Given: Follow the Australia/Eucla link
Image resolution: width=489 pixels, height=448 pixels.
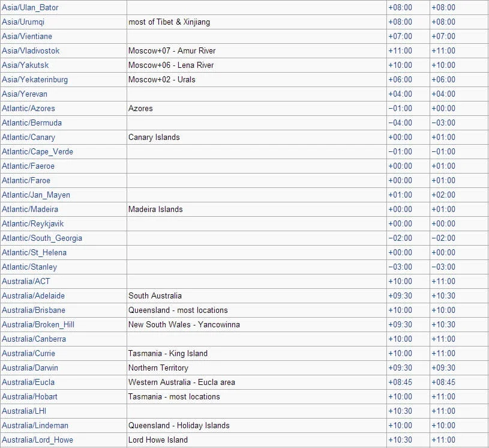Looking at the screenshot, I should pos(28,382).
